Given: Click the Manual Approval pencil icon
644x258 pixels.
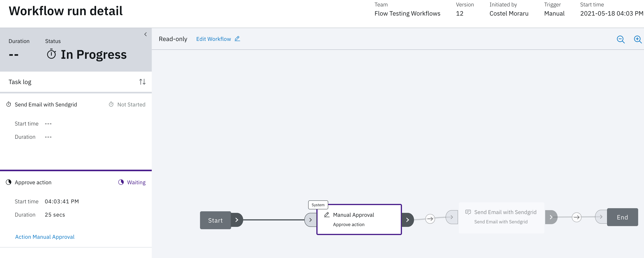Looking at the screenshot, I should pyautogui.click(x=327, y=215).
